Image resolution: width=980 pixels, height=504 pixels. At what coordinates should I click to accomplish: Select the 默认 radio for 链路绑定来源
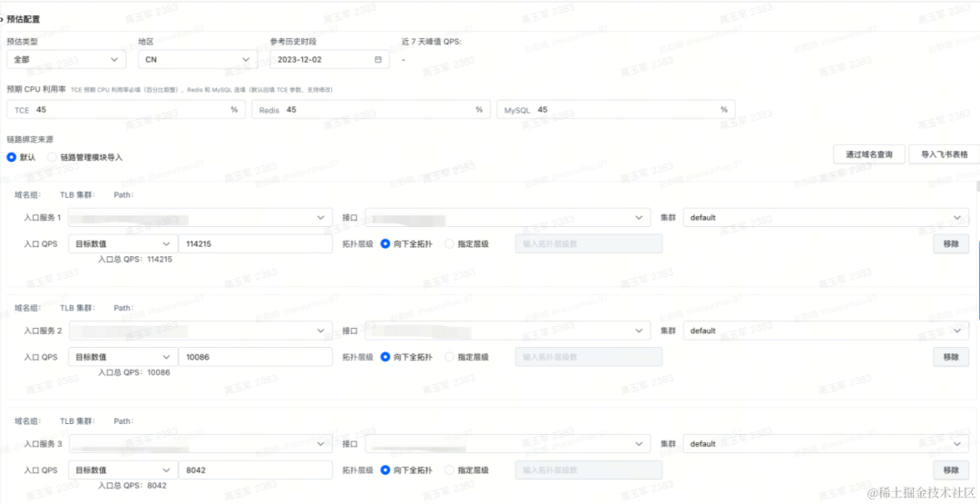11,157
